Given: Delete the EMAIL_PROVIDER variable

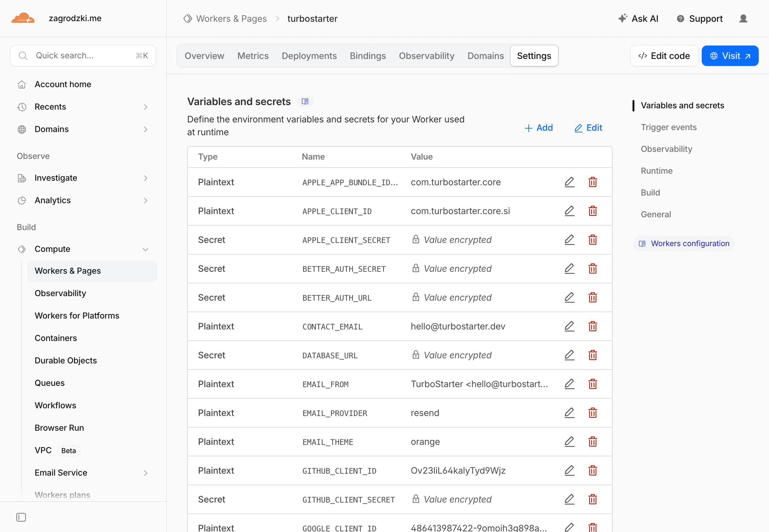Looking at the screenshot, I should click(592, 413).
